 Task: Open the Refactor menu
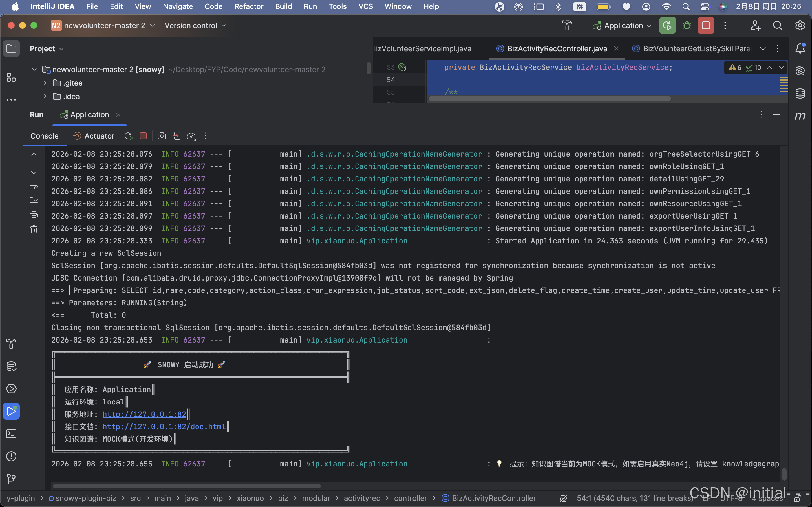(249, 6)
